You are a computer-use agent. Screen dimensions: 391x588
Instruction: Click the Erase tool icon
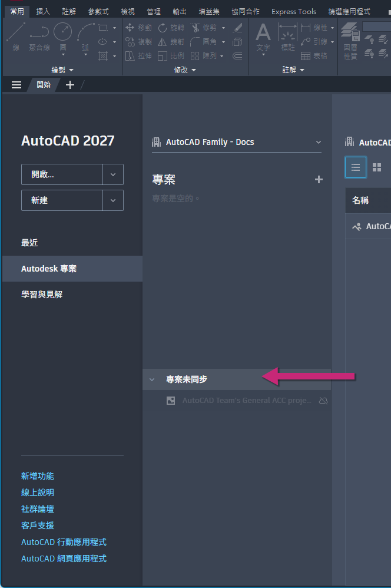point(237,28)
